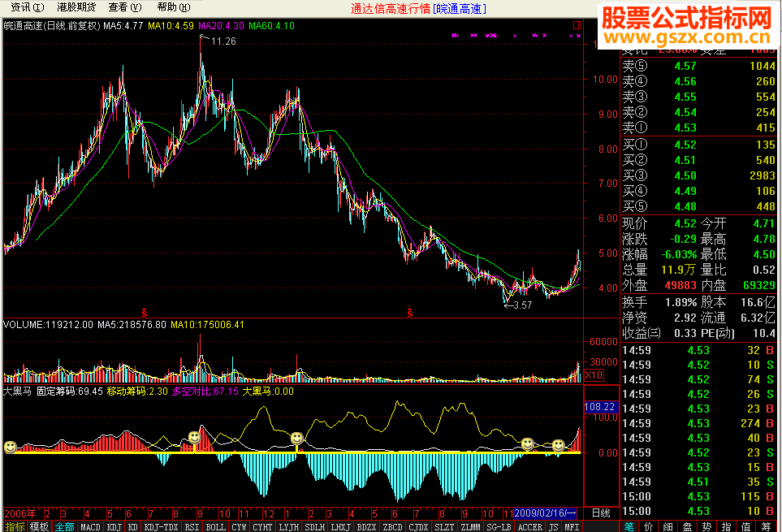782x532 pixels.
Task: Select the ZBCD indicator tab
Action: [392, 526]
